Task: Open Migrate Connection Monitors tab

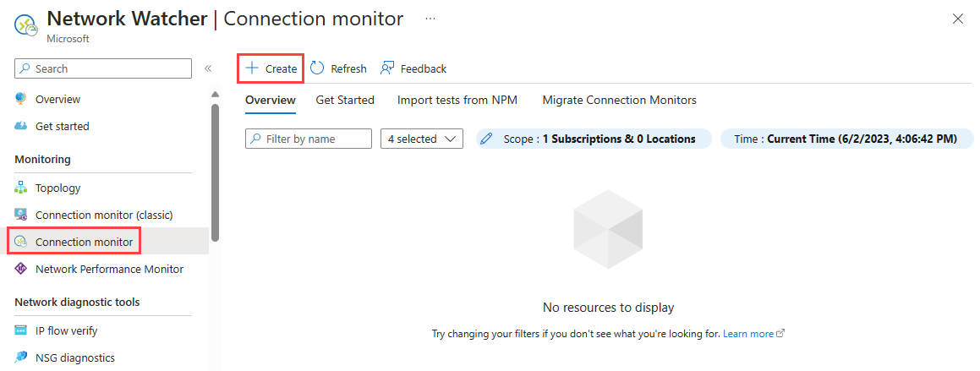Action: pyautogui.click(x=620, y=100)
